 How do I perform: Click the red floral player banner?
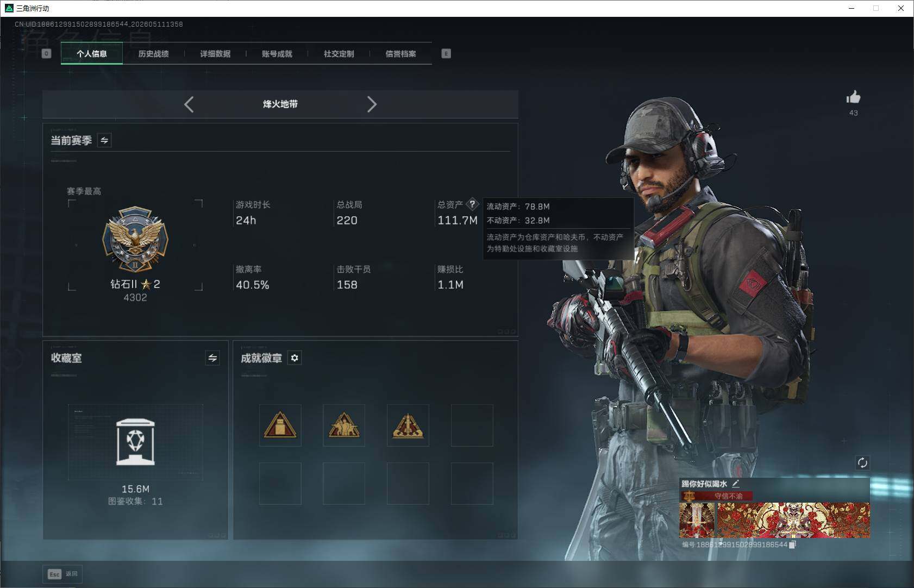point(793,520)
